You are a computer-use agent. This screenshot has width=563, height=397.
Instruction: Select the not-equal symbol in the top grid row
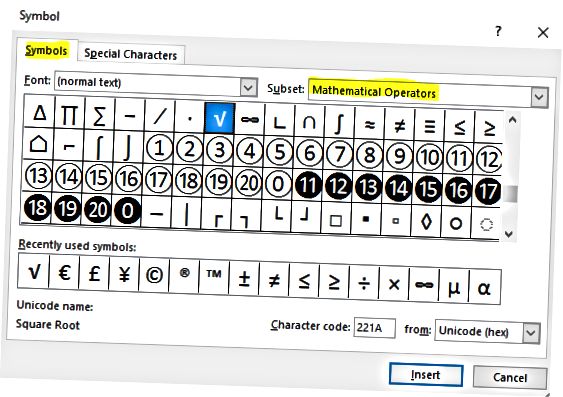[400, 125]
